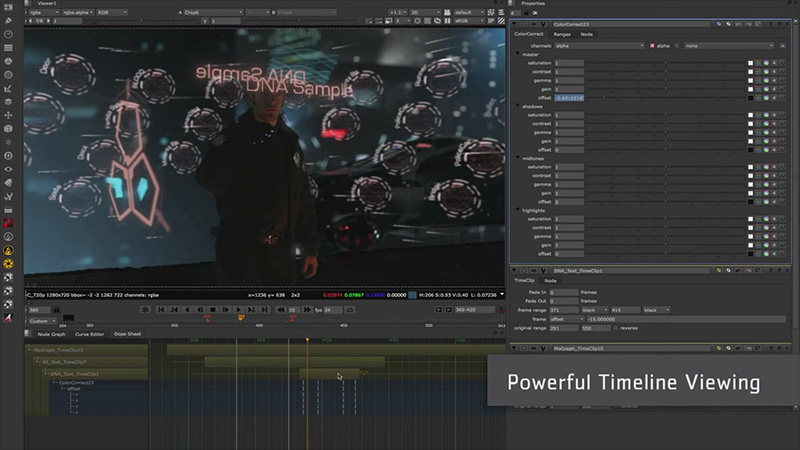The width and height of the screenshot is (800, 450).
Task: Click wrench icon in DNA_Text_TimeClip1 header
Action: [543, 270]
